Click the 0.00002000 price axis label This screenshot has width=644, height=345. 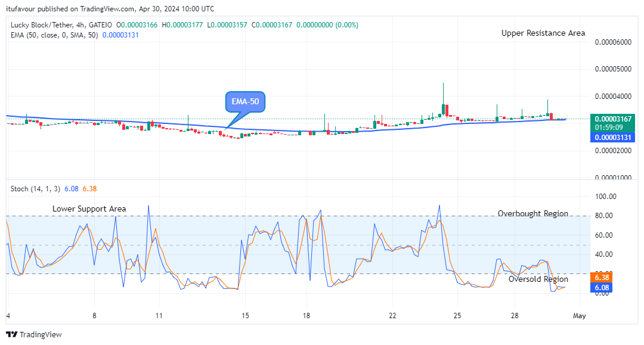[613, 151]
